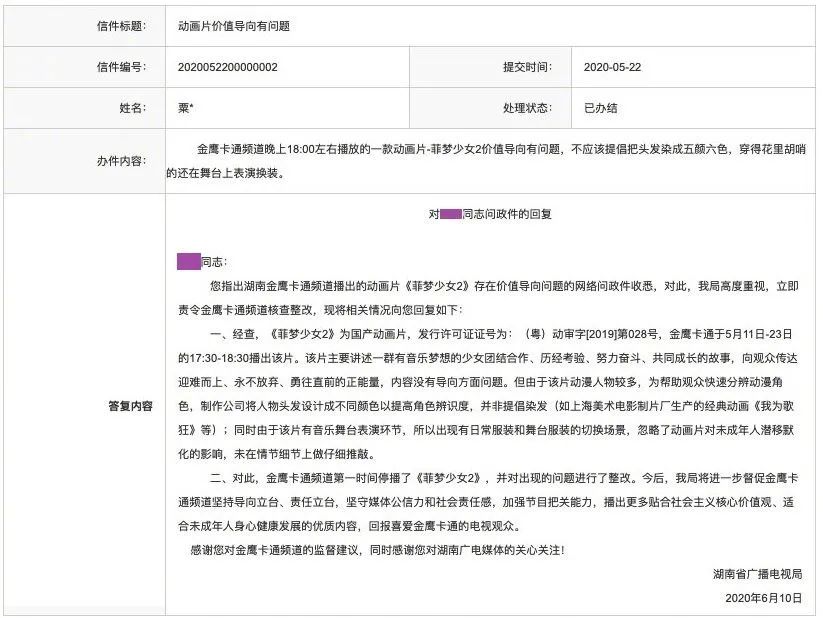This screenshot has width=823, height=618.
Task: Click the paragraph starting with 一、经查
Action: (488, 394)
